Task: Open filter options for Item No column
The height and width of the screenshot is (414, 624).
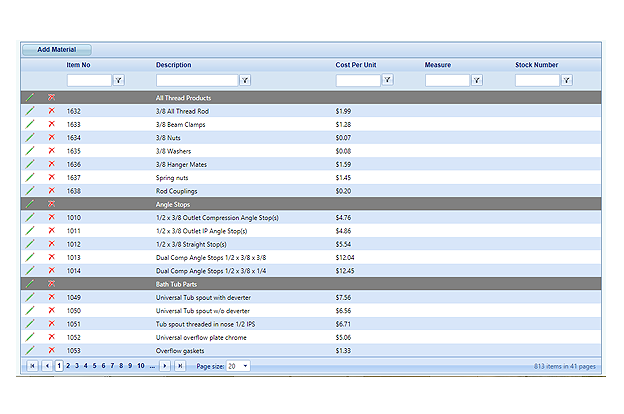Action: (x=118, y=80)
